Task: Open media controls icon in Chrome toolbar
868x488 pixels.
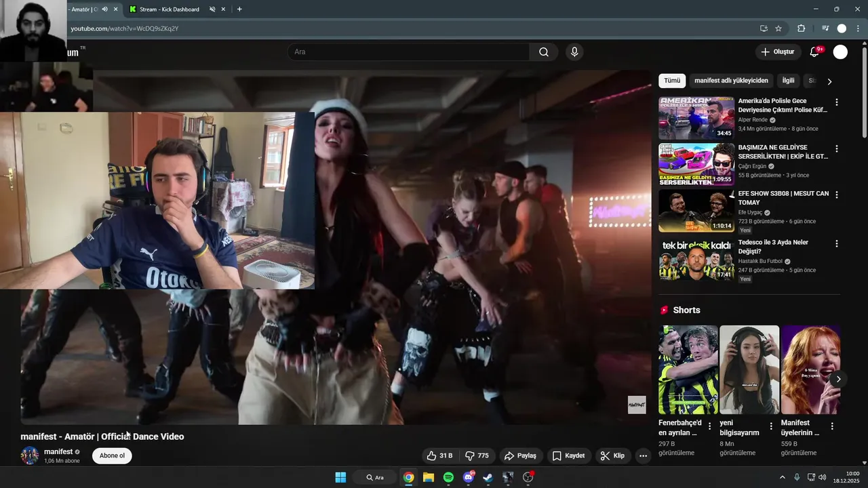Action: click(825, 28)
